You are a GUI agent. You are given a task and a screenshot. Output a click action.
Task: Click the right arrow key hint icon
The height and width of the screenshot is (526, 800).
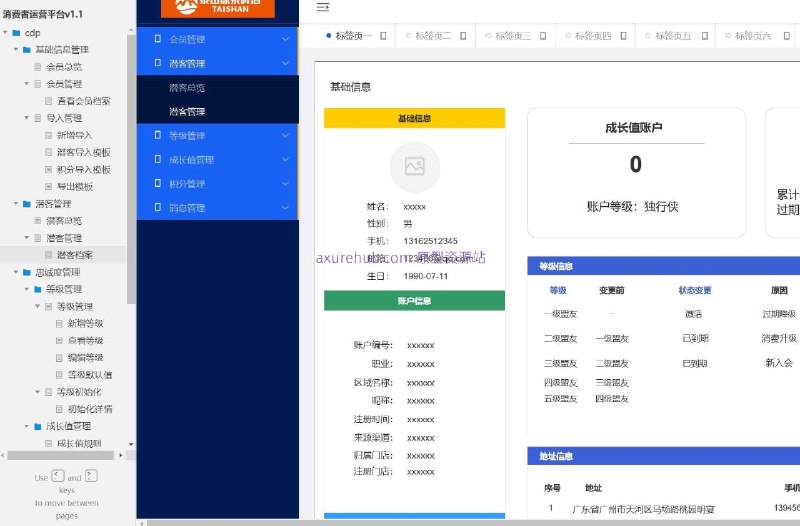pos(91,476)
